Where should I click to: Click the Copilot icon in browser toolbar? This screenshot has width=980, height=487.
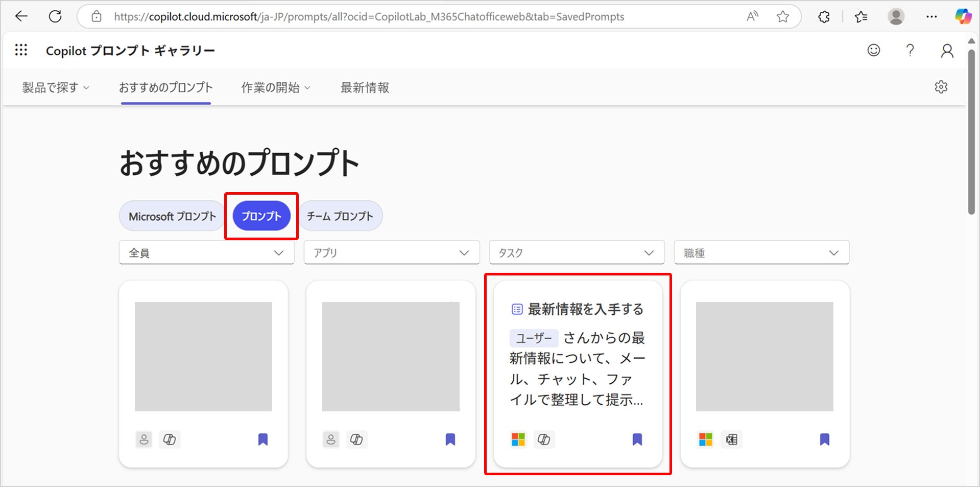click(963, 16)
